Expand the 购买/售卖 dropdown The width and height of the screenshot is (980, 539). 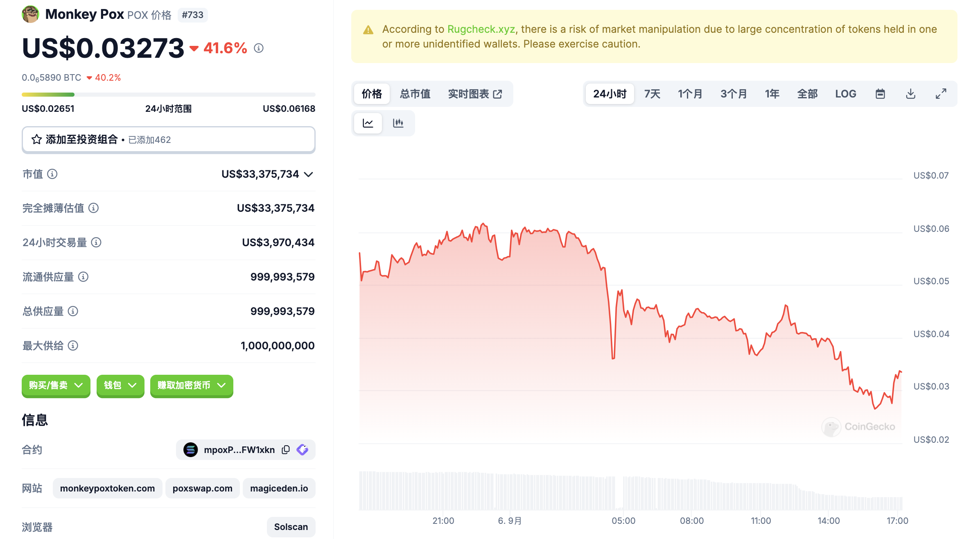point(56,385)
